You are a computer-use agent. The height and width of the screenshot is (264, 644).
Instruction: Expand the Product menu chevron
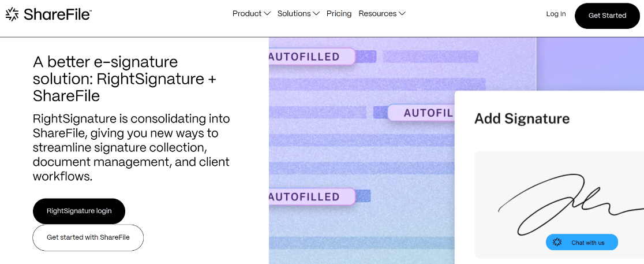tap(267, 13)
